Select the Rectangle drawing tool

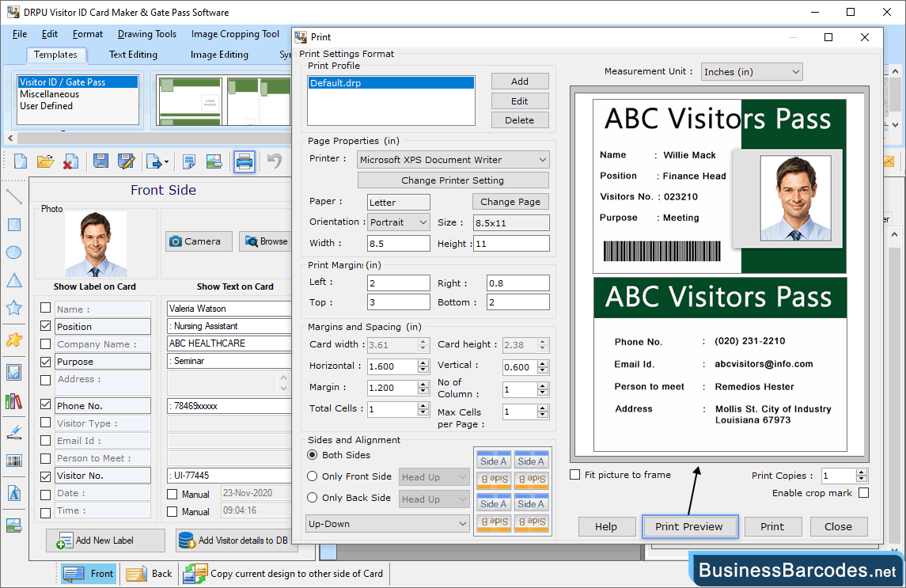tap(14, 224)
